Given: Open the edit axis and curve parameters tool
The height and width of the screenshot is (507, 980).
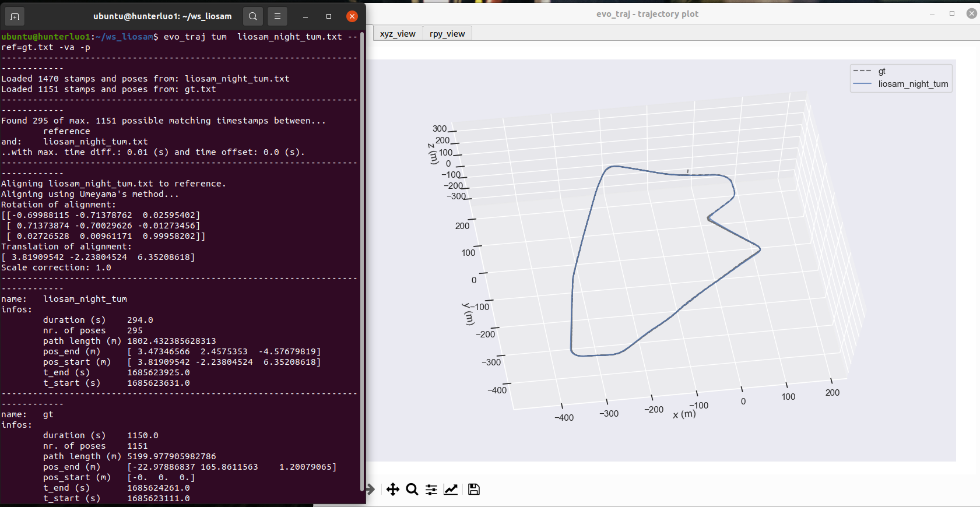Looking at the screenshot, I should [x=451, y=490].
